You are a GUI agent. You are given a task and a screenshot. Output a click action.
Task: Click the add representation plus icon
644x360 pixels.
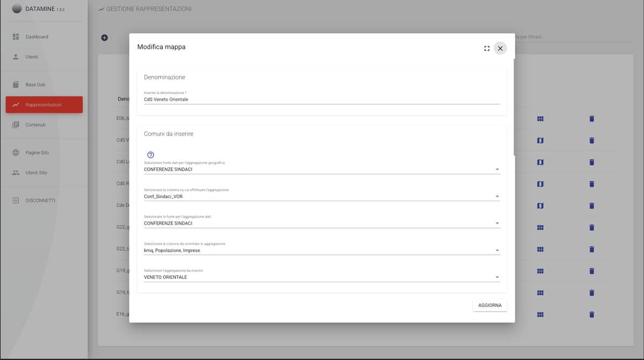tap(104, 38)
